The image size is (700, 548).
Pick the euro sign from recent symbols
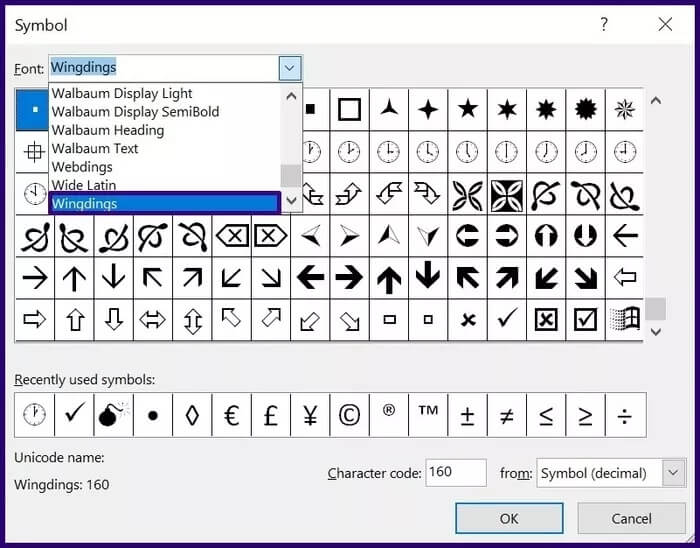[x=232, y=415]
